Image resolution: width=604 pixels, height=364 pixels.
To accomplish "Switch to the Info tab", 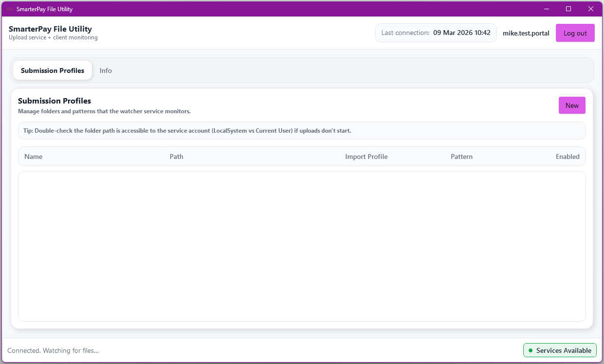I will click(106, 70).
